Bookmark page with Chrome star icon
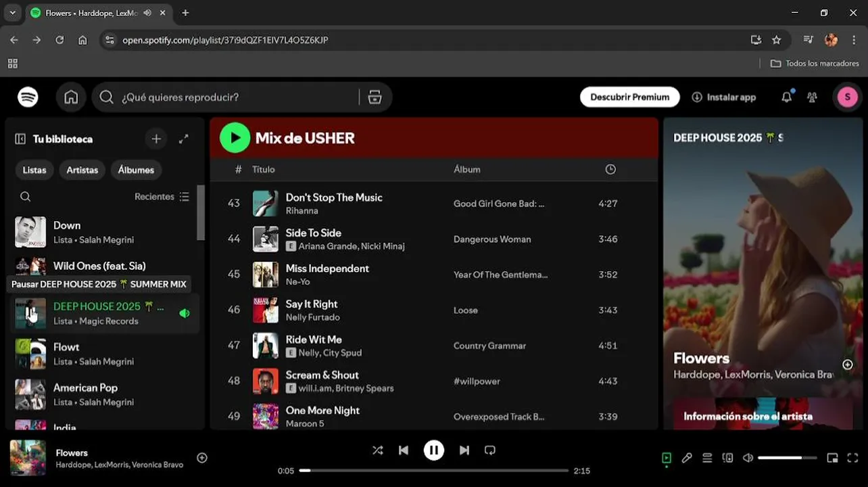This screenshot has height=487, width=868. (776, 40)
